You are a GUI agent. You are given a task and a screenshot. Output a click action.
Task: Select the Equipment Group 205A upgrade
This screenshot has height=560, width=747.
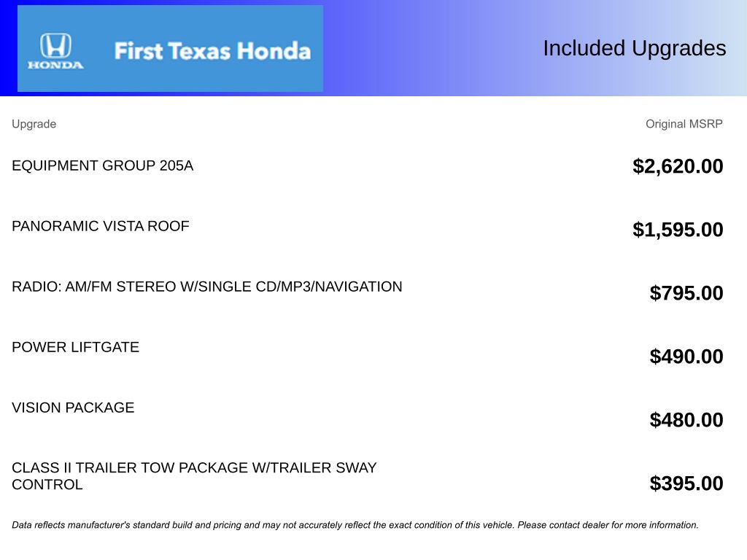(x=103, y=166)
